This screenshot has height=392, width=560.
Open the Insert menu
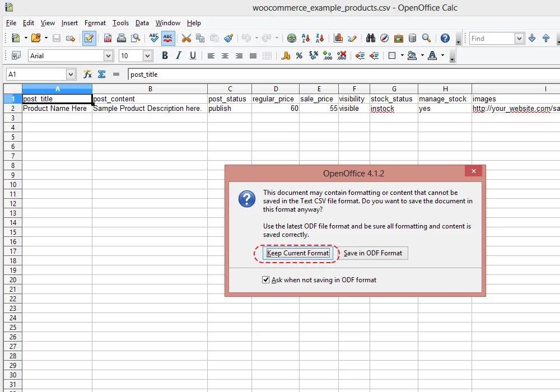[69, 23]
